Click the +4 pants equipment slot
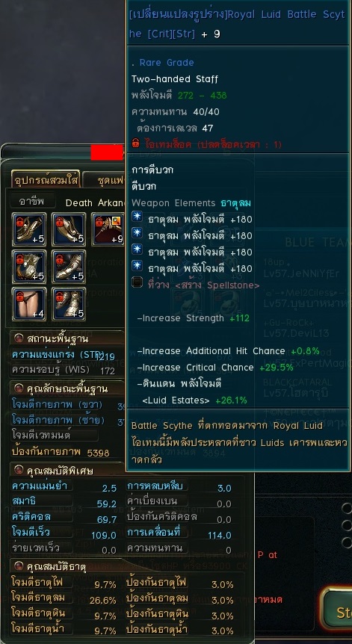The image size is (352, 644). click(28, 304)
